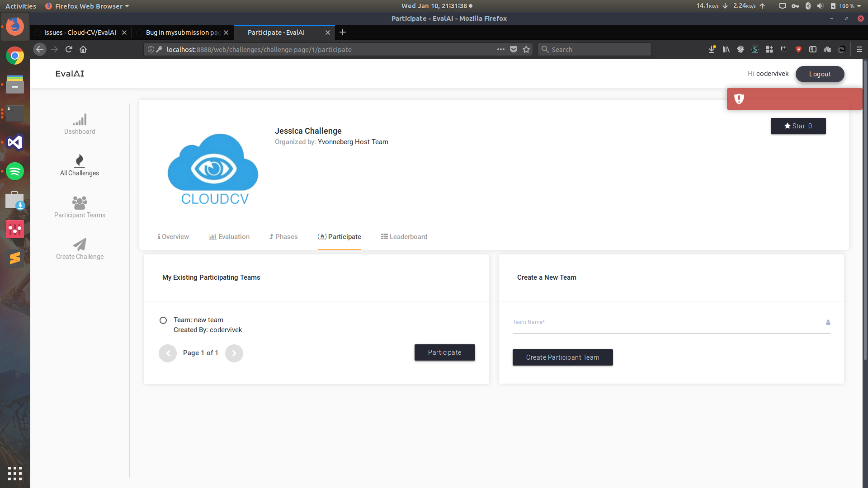868x488 pixels.
Task: Save page to Pocket
Action: (514, 49)
